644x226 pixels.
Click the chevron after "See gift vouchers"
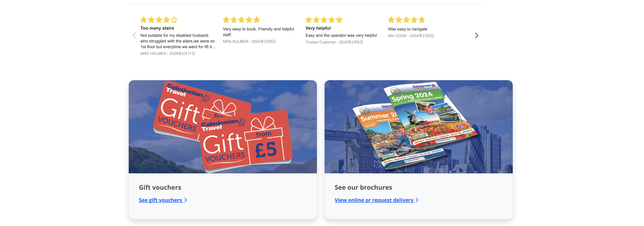coord(186,200)
